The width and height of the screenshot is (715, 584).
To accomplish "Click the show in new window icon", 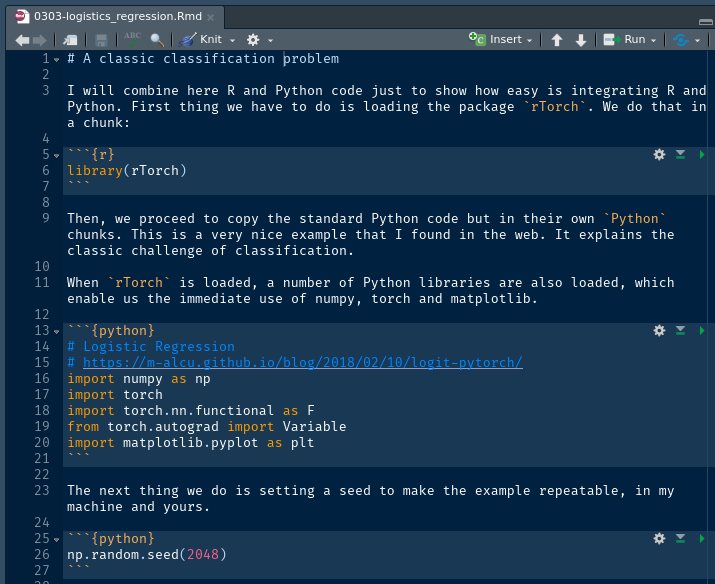I will [x=70, y=39].
